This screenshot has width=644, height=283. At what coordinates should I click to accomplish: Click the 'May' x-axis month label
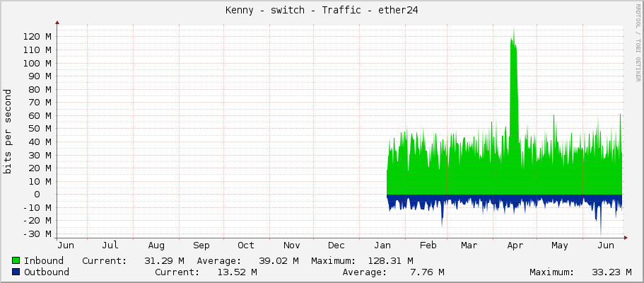pyautogui.click(x=560, y=246)
